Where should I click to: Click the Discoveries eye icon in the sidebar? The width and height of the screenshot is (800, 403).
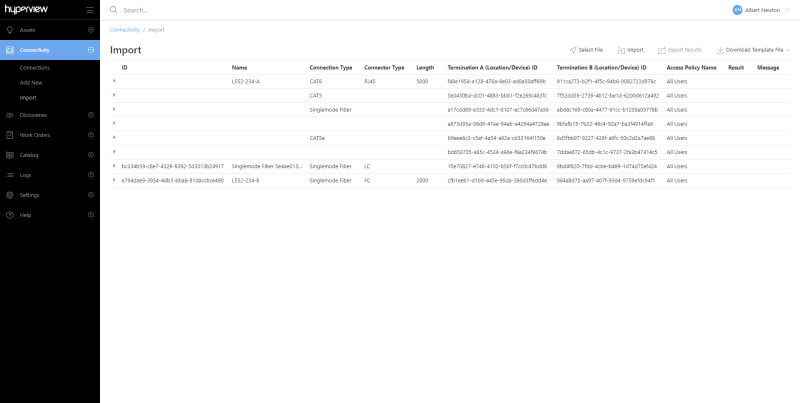point(9,115)
